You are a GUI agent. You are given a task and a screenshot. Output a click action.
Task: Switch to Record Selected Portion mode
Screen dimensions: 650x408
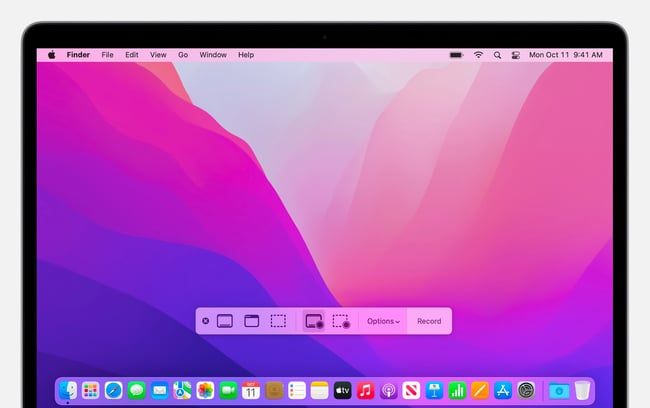tap(341, 321)
